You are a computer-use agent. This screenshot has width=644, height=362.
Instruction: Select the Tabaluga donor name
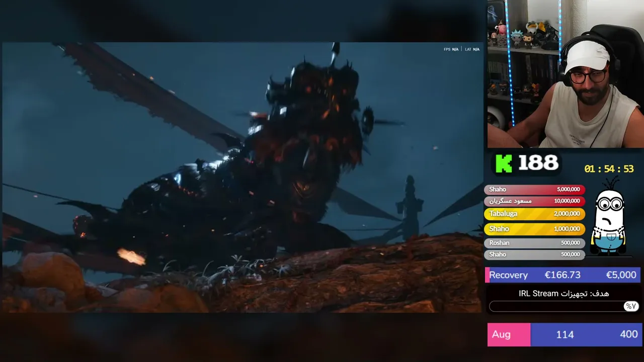pos(503,214)
